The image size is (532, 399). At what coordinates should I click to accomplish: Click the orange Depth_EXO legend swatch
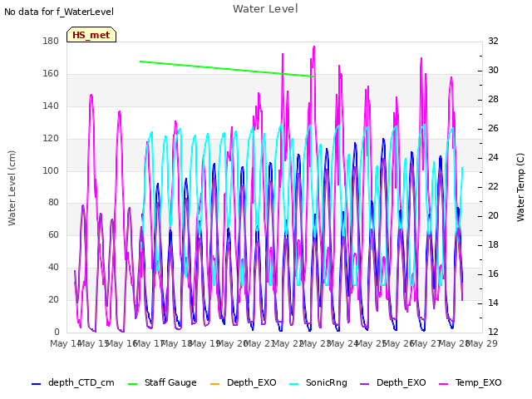coord(214,384)
